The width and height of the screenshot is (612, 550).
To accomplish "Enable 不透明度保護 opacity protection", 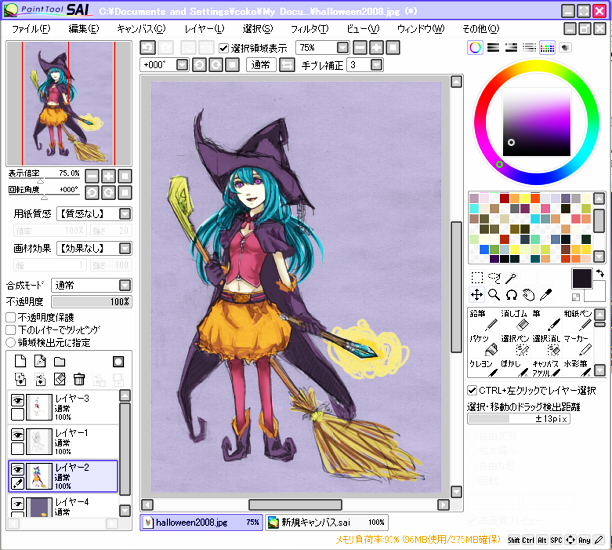I will (x=11, y=317).
